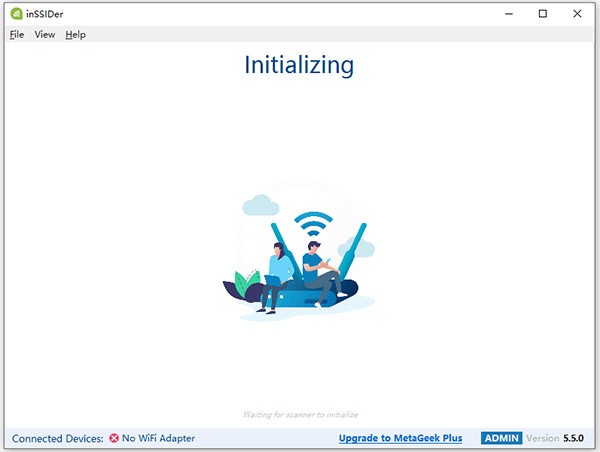Click the "Waiting for scanner to initialize" text
Screen dimensions: 600x452
pos(300,414)
